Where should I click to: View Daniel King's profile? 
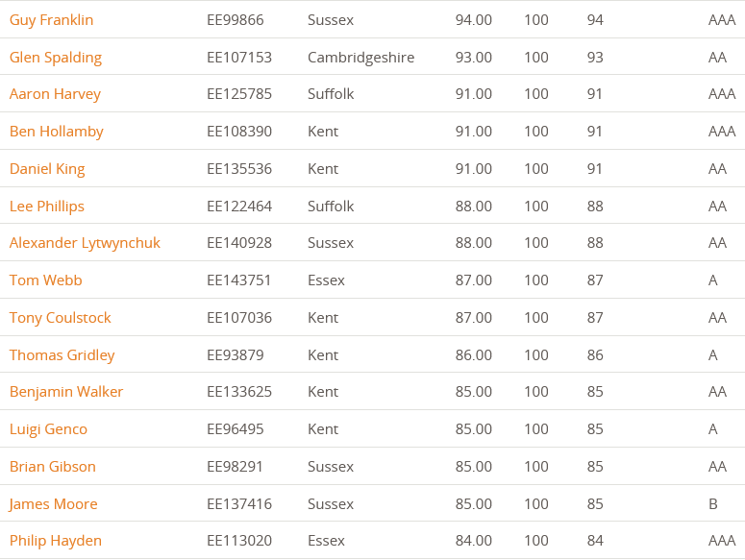[x=47, y=169]
